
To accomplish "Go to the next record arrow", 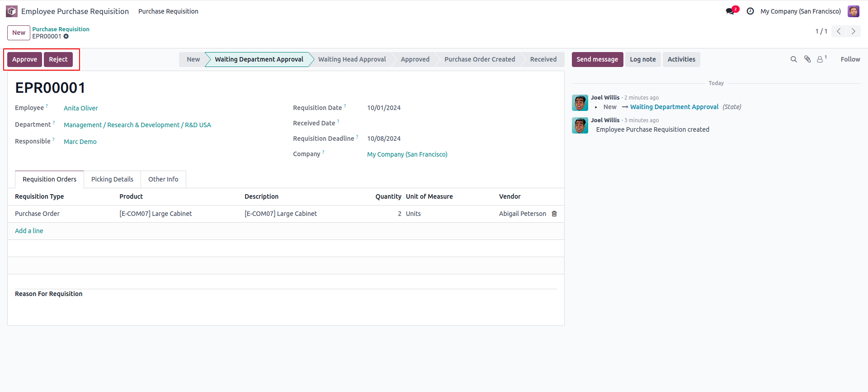I will [854, 31].
